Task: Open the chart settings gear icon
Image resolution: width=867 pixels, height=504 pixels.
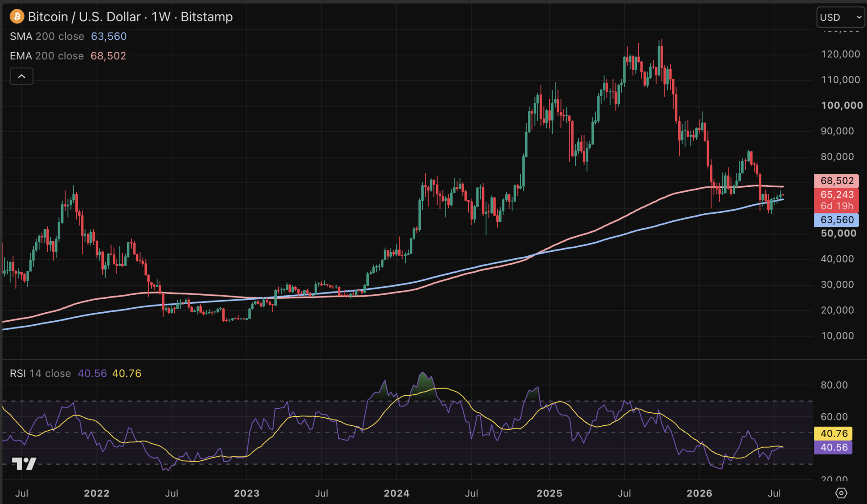Action: coord(841,493)
